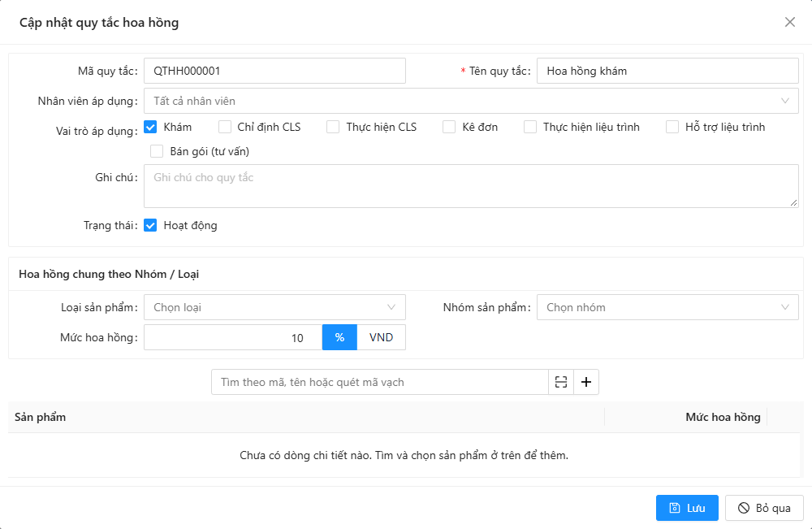Click the product search by code field
The height and width of the screenshot is (529, 812).
(x=380, y=382)
